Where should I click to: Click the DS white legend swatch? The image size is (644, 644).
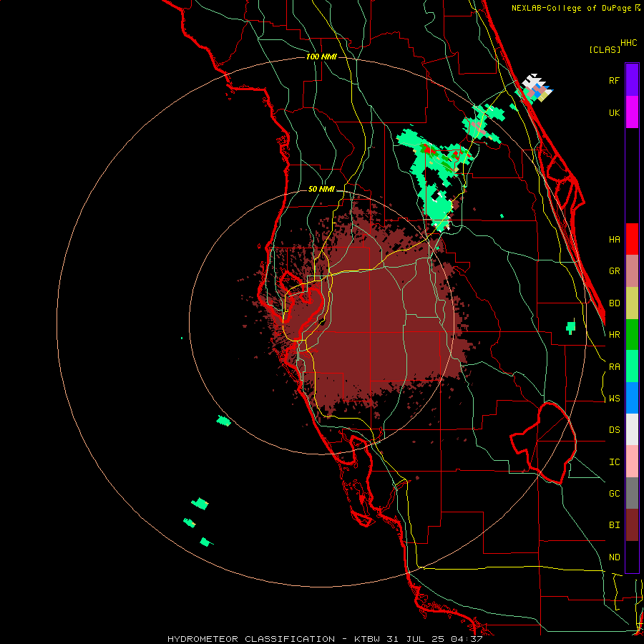click(632, 429)
